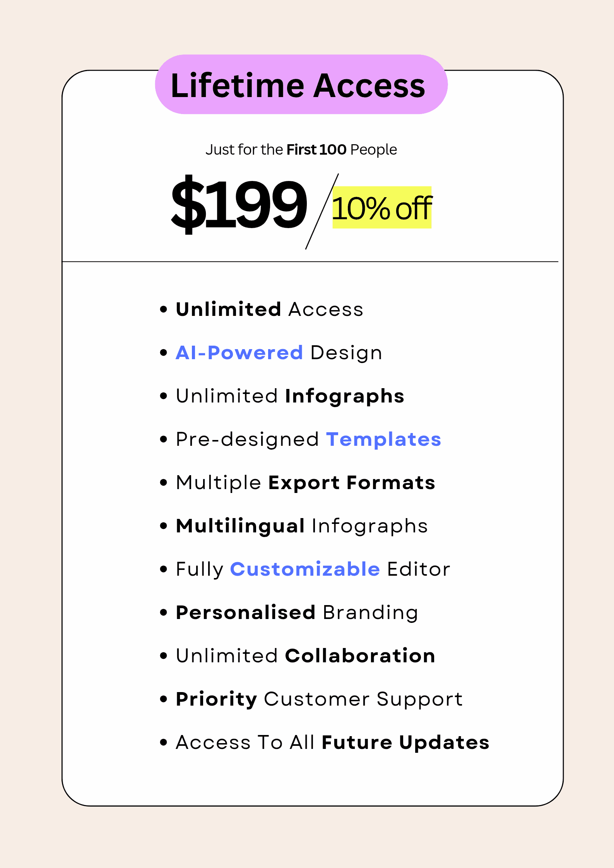This screenshot has width=614, height=868.
Task: Select the Priority Customer Support feature
Action: pyautogui.click(x=319, y=699)
